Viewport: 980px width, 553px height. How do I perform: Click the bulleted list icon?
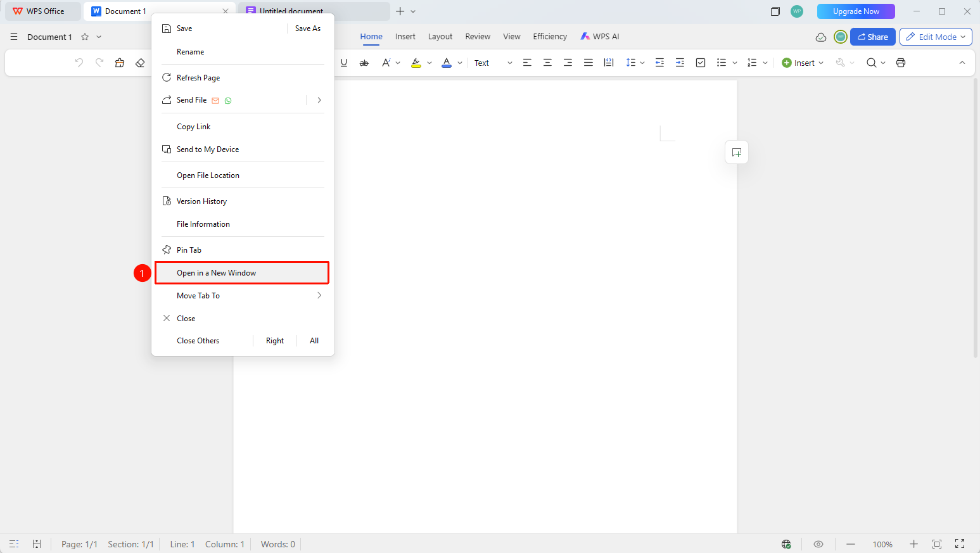[x=721, y=63]
